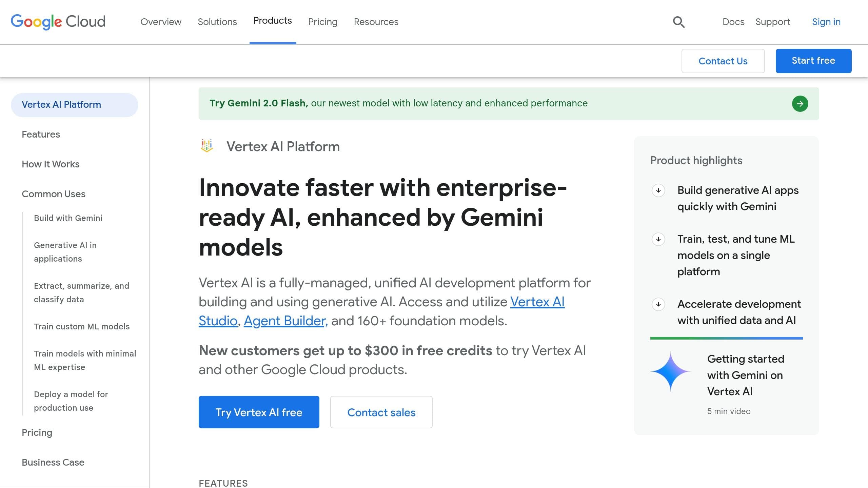The height and width of the screenshot is (488, 868).
Task: Open Extract, summarize, and classify data item
Action: pyautogui.click(x=81, y=292)
